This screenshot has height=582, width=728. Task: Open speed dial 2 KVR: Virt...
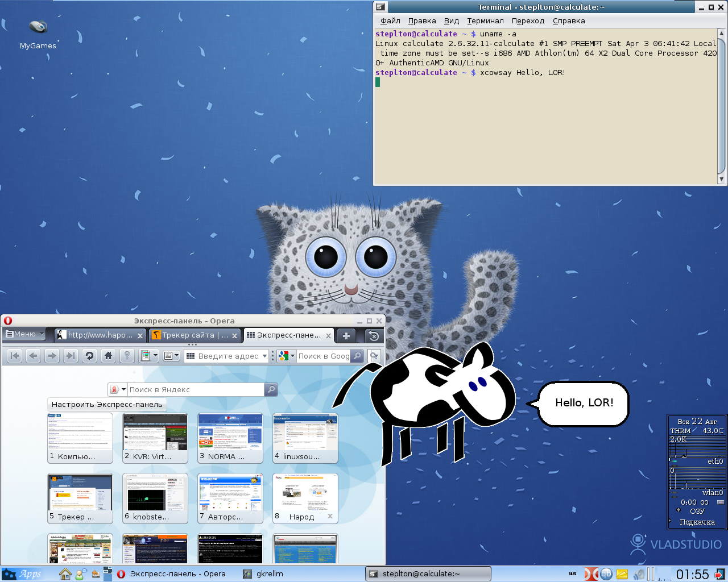click(155, 438)
